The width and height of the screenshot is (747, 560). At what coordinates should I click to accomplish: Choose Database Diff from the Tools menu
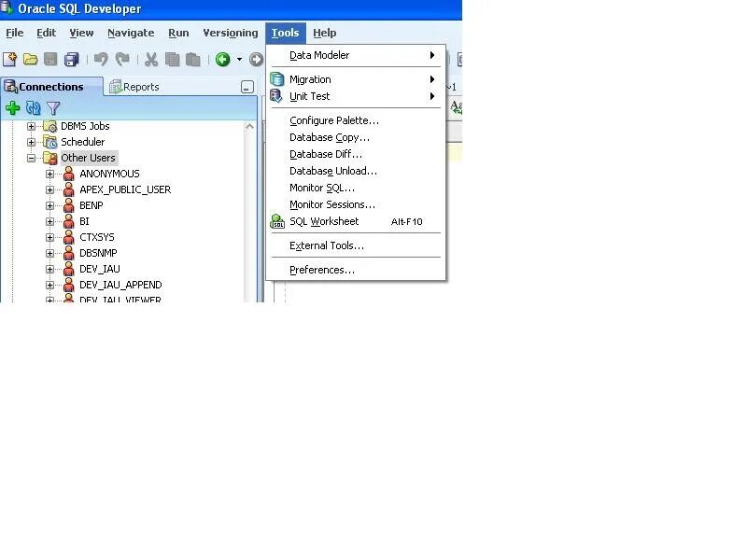pyautogui.click(x=356, y=154)
